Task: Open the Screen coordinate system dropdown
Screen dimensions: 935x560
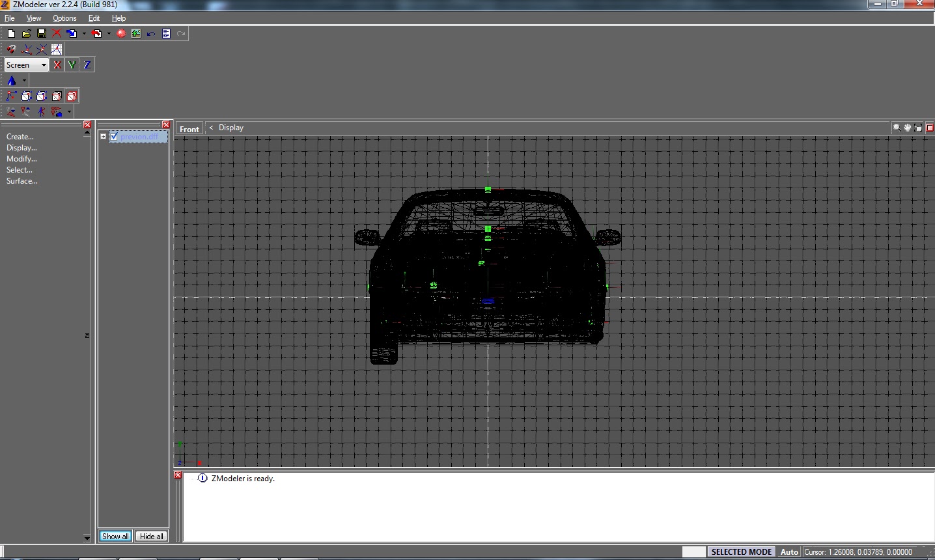Action: point(27,64)
